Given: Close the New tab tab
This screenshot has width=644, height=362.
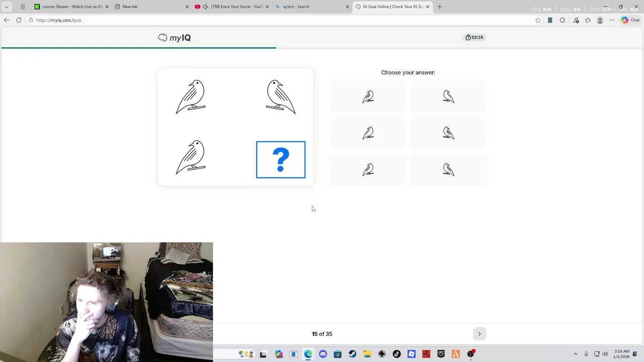Looking at the screenshot, I should [187, 7].
